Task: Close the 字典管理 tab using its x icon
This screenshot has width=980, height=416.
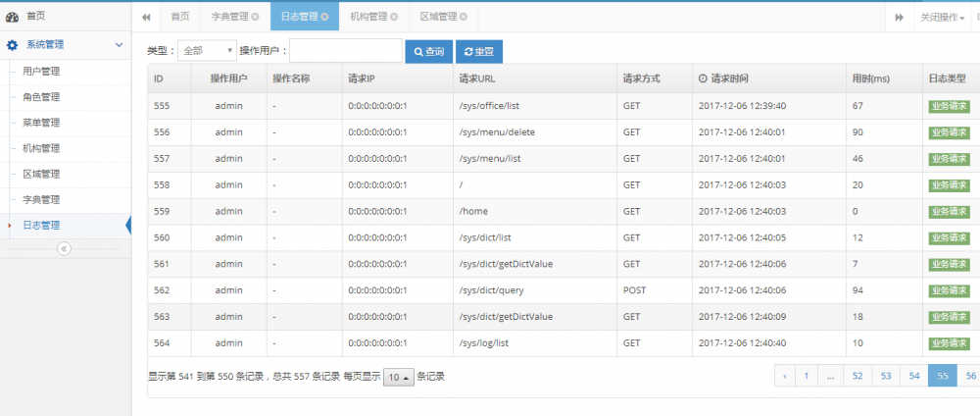Action: [x=255, y=17]
